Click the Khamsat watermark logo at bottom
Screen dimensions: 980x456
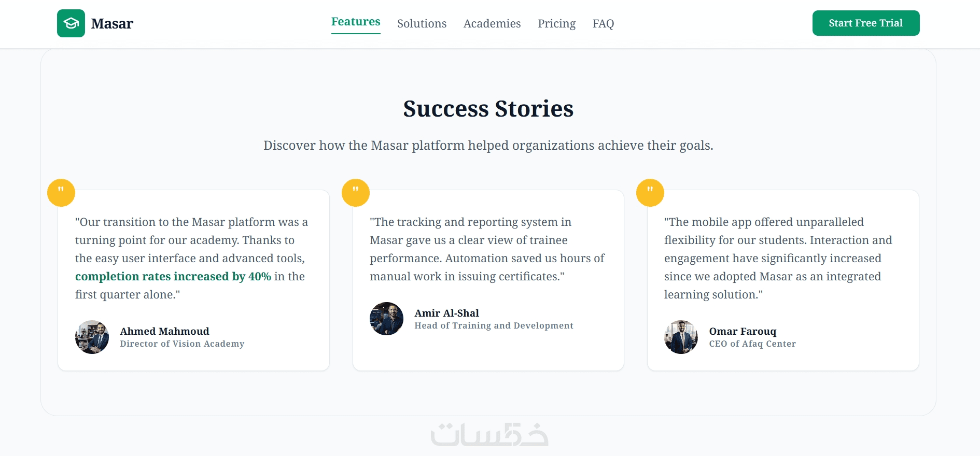(x=489, y=435)
